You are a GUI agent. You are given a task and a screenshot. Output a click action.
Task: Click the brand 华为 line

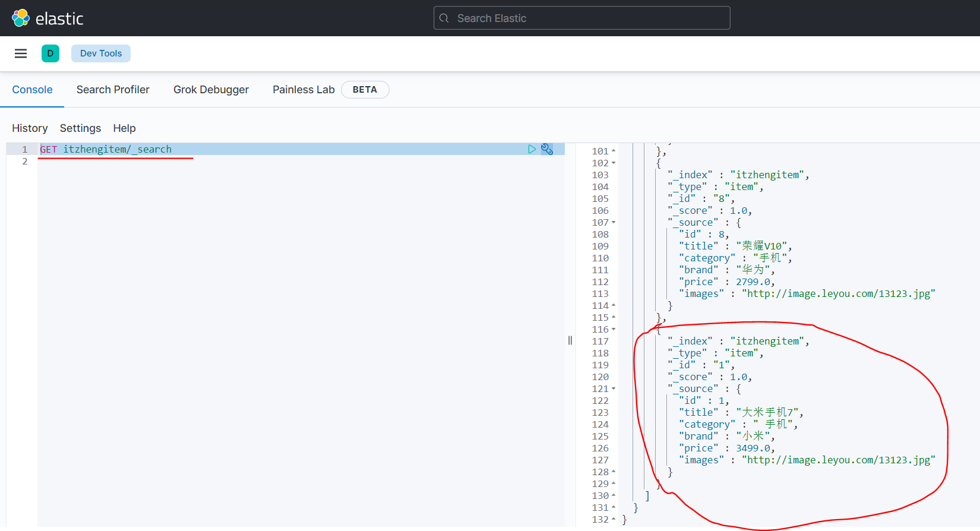click(x=726, y=270)
